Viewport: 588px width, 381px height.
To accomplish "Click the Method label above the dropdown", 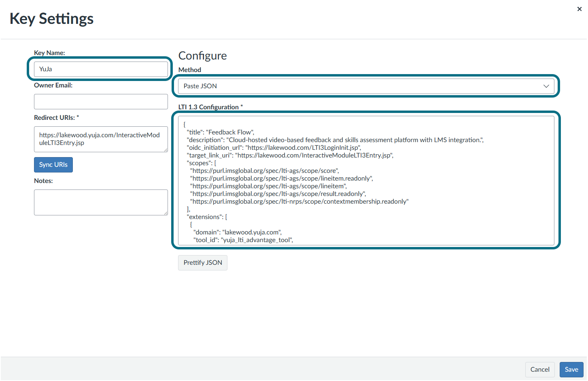I will click(190, 70).
